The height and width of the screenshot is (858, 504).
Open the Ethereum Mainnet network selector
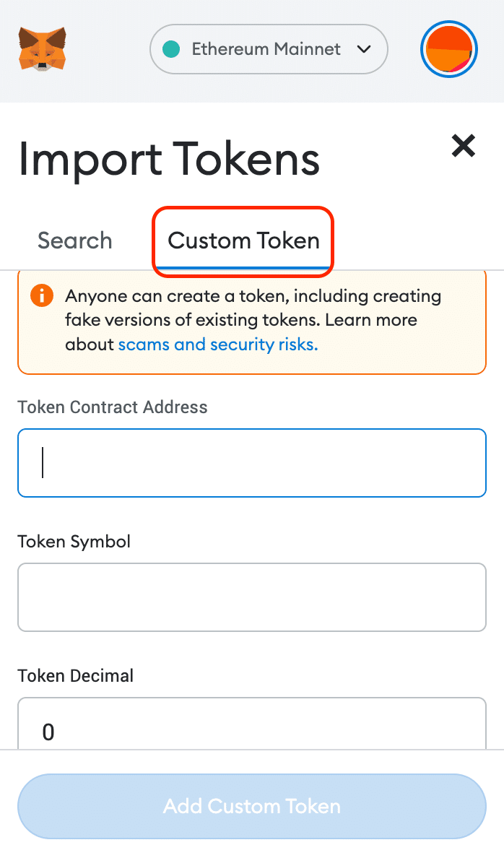[268, 49]
